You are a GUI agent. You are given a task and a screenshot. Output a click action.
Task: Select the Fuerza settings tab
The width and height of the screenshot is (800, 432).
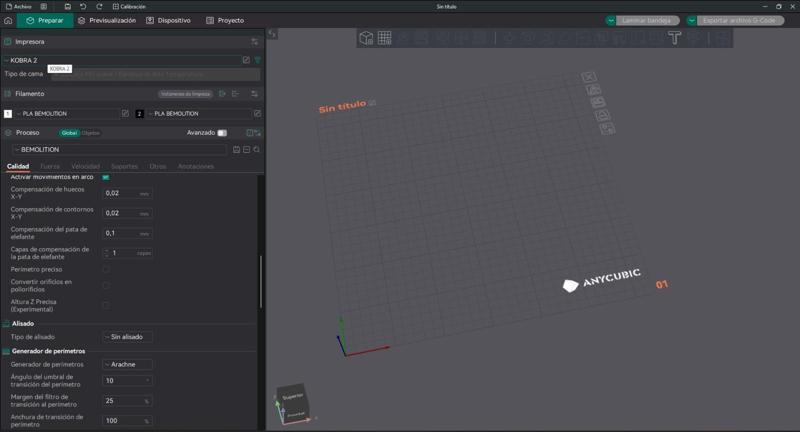click(49, 166)
